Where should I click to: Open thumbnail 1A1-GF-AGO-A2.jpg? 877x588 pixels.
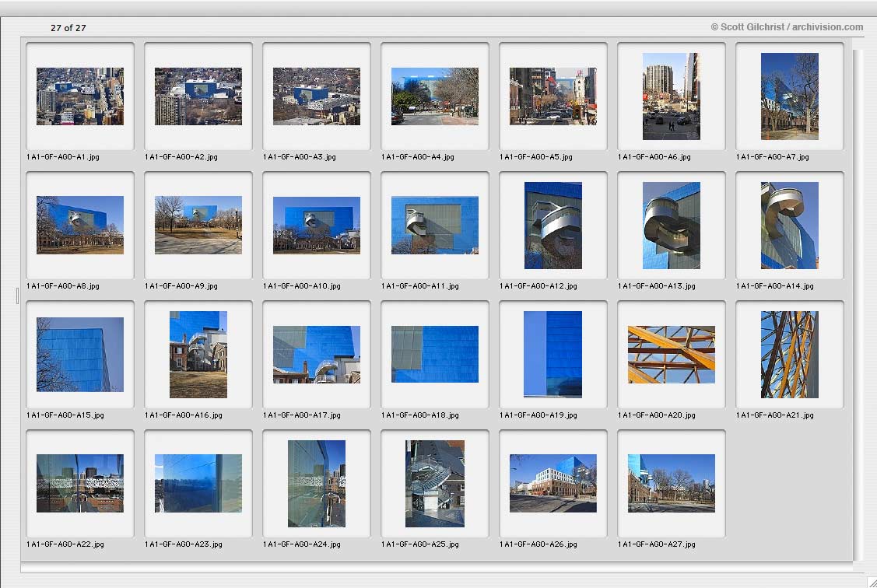198,96
